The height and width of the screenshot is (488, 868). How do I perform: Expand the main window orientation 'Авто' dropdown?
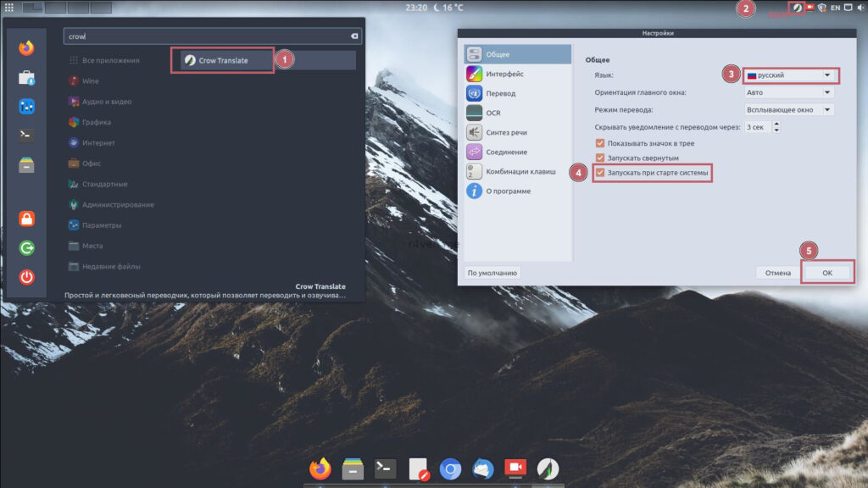789,92
